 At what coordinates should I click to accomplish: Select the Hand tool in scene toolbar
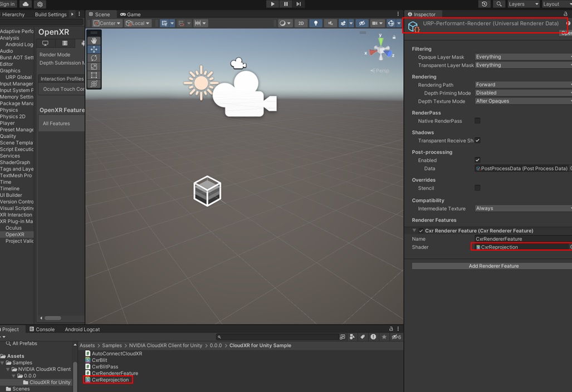pyautogui.click(x=94, y=41)
